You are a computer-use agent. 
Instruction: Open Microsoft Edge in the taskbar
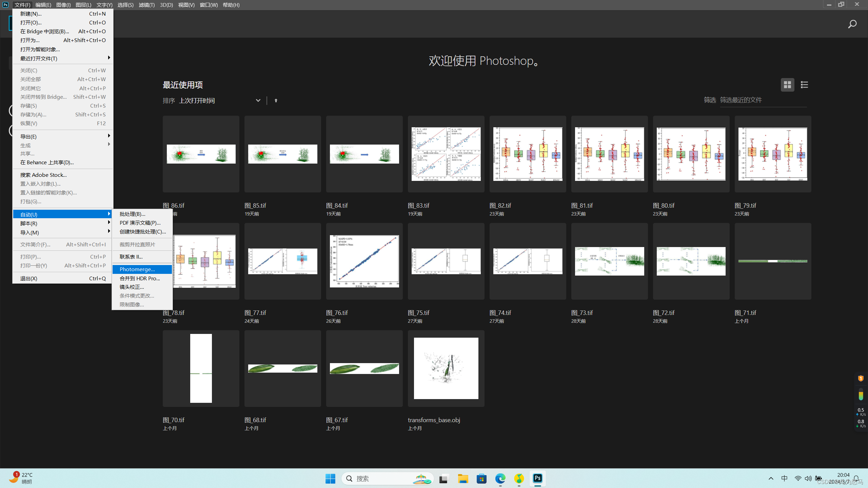click(500, 478)
